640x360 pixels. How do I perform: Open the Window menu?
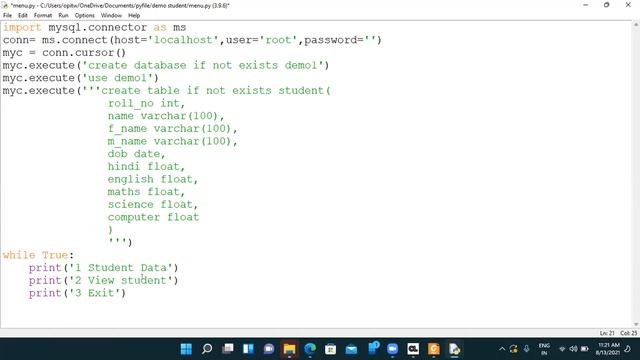tap(111, 16)
